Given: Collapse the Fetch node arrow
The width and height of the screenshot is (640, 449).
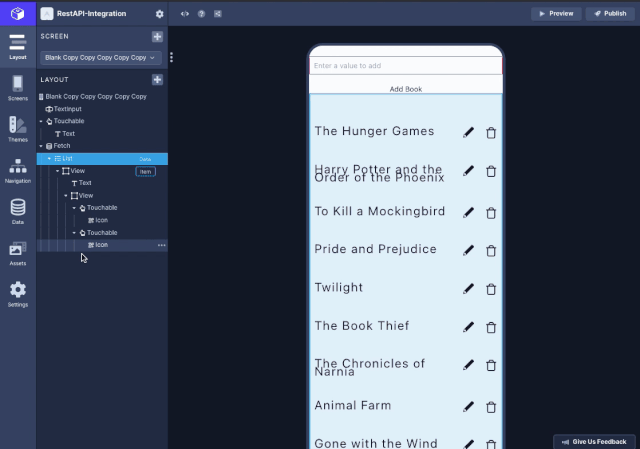Looking at the screenshot, I should pyautogui.click(x=41, y=146).
